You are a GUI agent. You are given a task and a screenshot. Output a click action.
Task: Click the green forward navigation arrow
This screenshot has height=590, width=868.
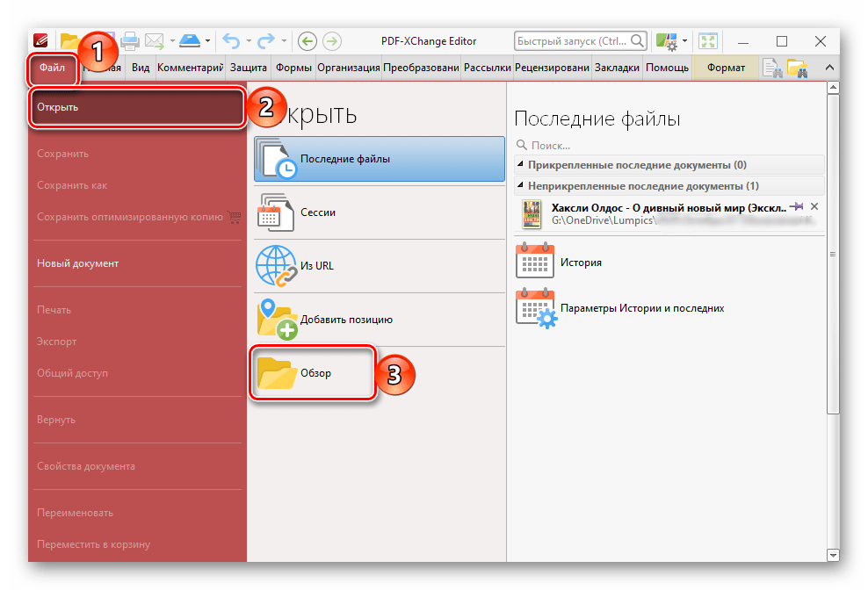coord(332,41)
